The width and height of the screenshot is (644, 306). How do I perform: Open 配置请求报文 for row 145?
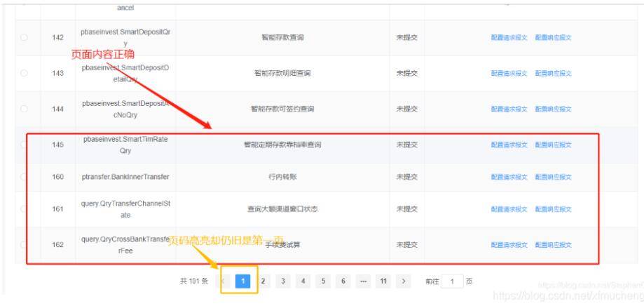click(509, 145)
